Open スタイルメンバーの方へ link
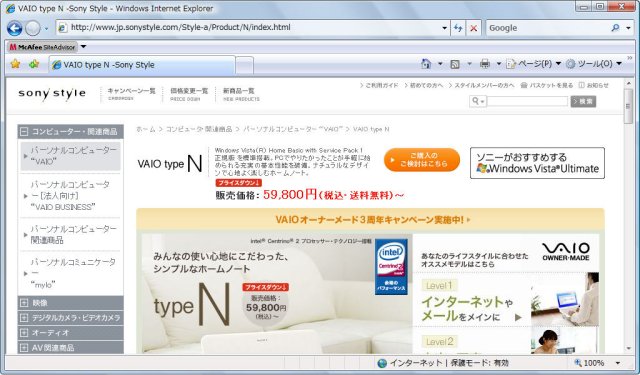640x375 pixels. tap(482, 85)
